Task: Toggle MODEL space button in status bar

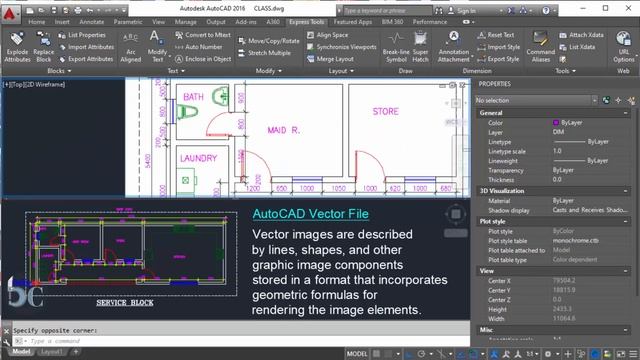Action: [x=357, y=354]
